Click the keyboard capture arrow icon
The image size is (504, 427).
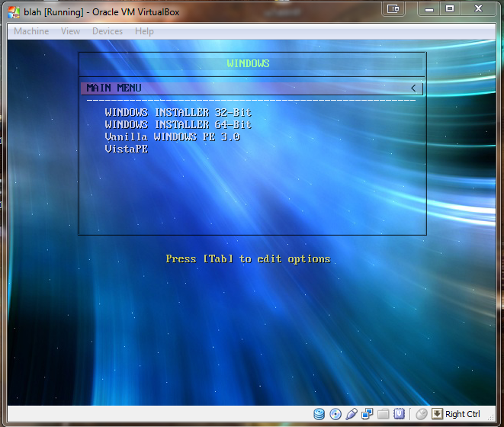pyautogui.click(x=437, y=414)
